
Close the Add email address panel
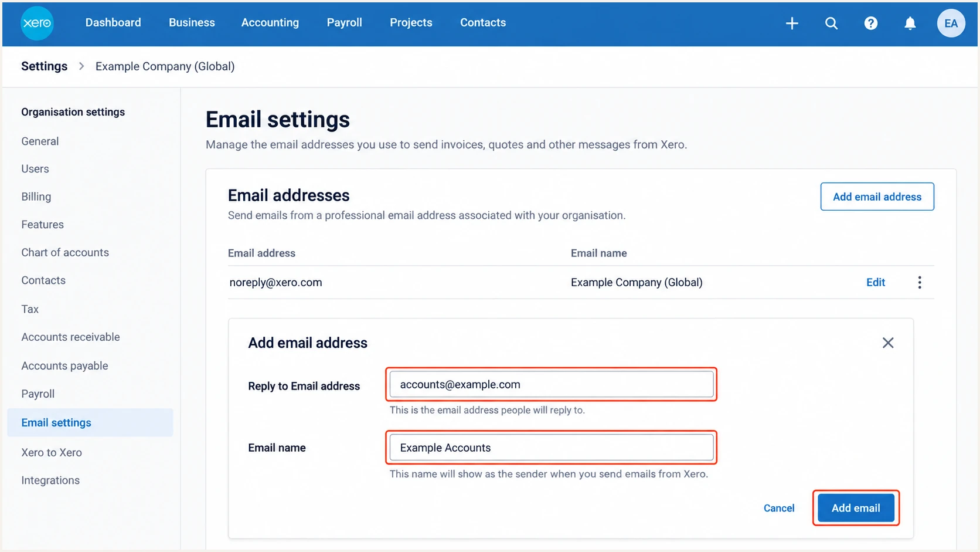[x=888, y=343]
